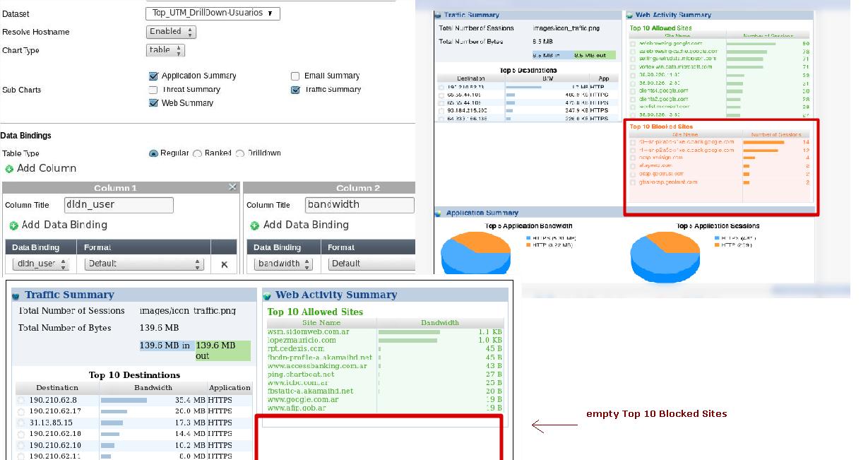Click the plus icon for Column 2 Add Data Binding
The width and height of the screenshot is (868, 460).
click(256, 225)
